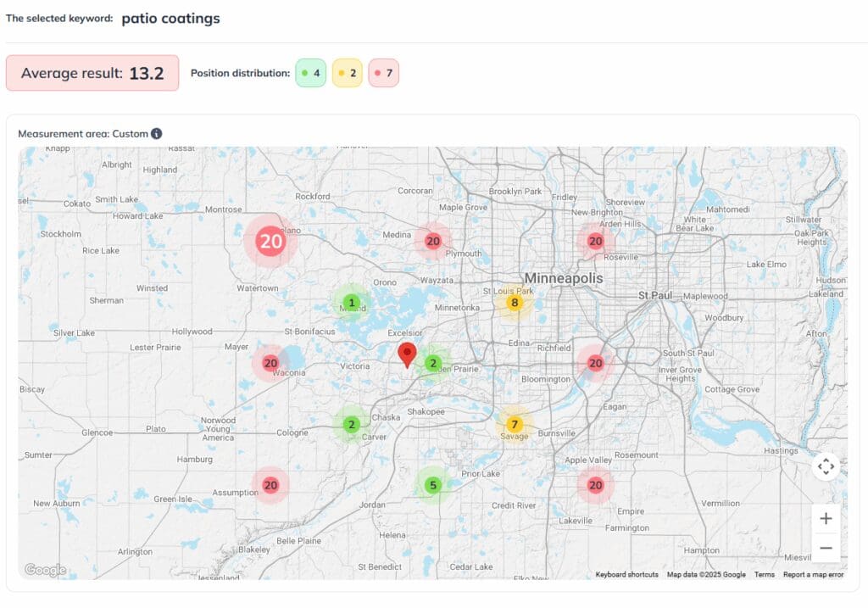This screenshot has width=868, height=608.
Task: Click the red position distribution badge showing 7
Action: coord(383,74)
